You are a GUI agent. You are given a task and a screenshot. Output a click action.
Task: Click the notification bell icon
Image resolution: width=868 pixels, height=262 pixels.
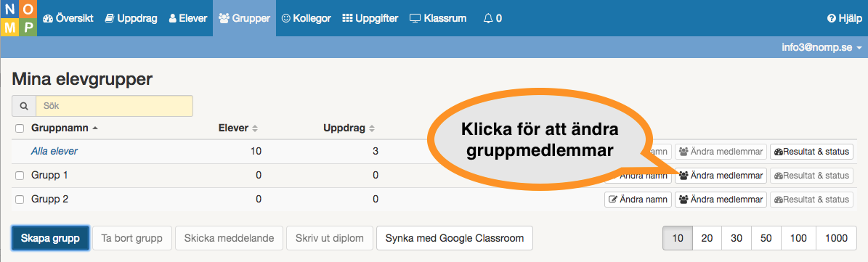tap(487, 18)
